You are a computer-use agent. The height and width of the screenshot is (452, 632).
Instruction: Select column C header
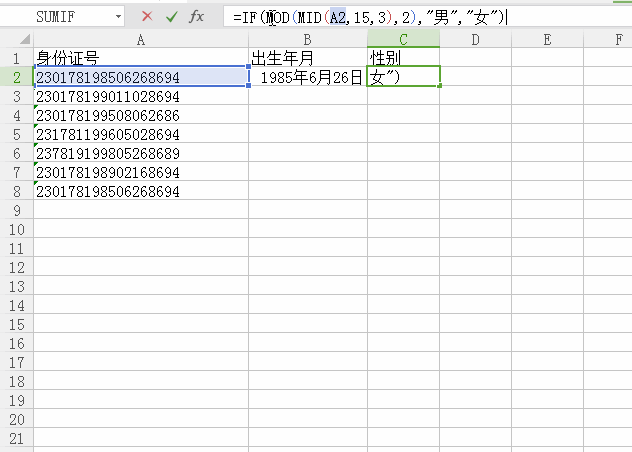pos(403,40)
